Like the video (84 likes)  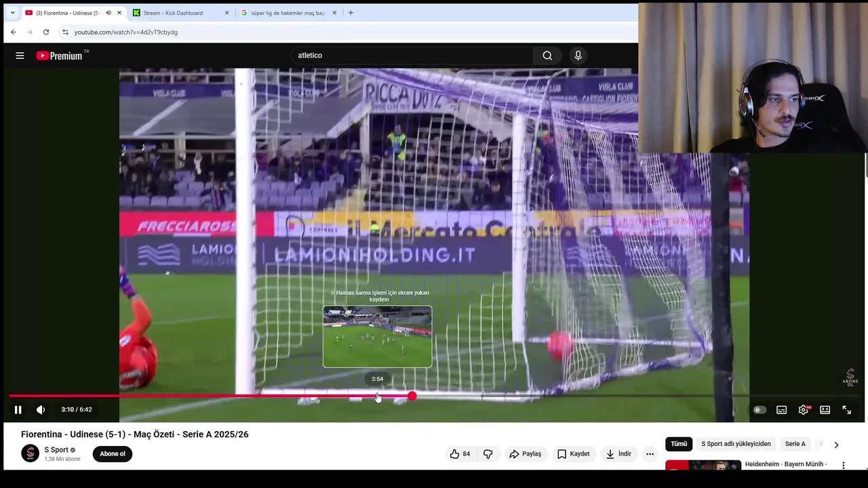(460, 454)
